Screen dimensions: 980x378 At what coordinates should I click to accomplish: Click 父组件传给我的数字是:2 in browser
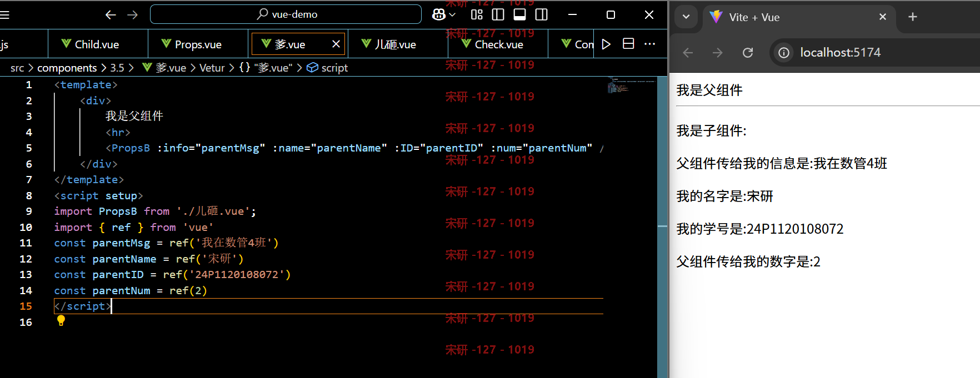(x=748, y=262)
